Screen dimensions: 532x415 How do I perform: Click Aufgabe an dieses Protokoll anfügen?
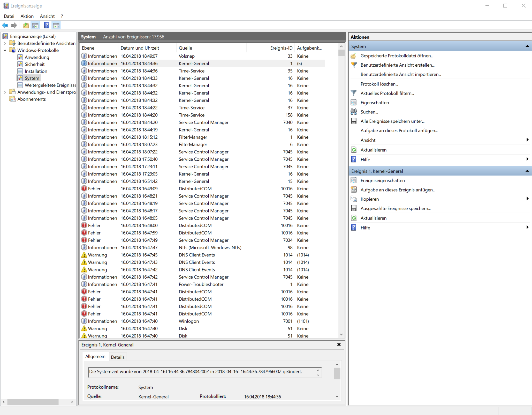pyautogui.click(x=399, y=131)
